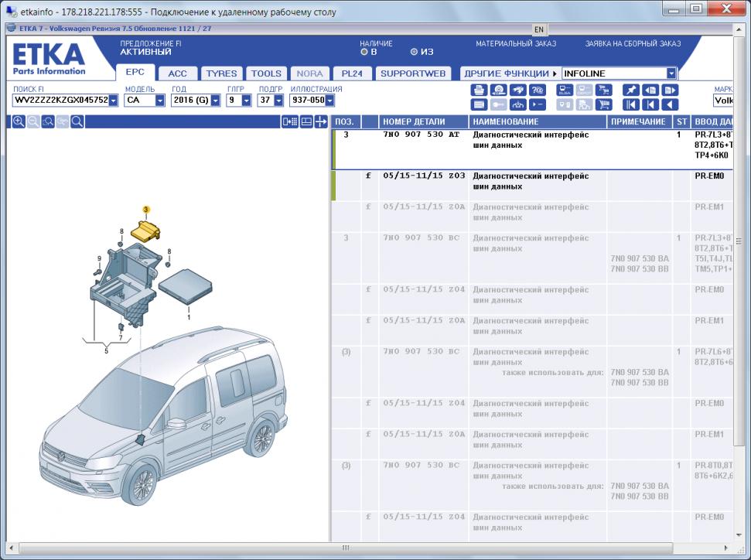The image size is (751, 560).
Task: Click the handshake icon in toolbar
Action: [x=517, y=90]
